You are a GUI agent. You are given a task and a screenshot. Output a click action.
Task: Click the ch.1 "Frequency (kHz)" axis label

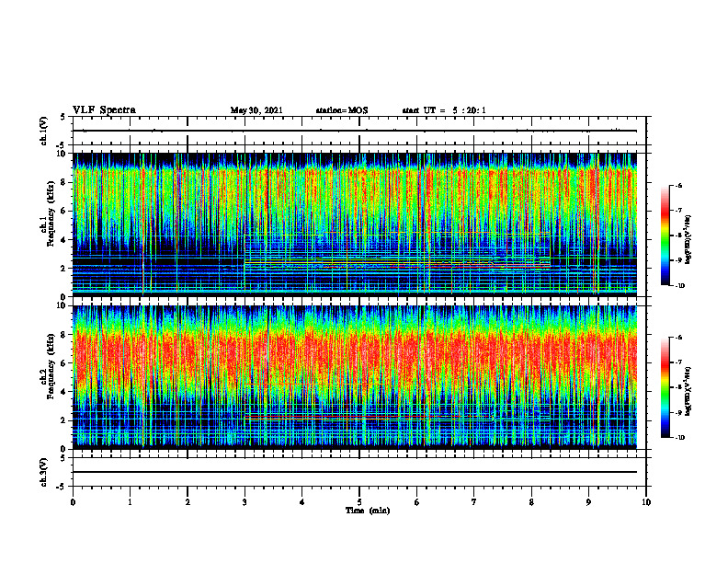coord(51,214)
